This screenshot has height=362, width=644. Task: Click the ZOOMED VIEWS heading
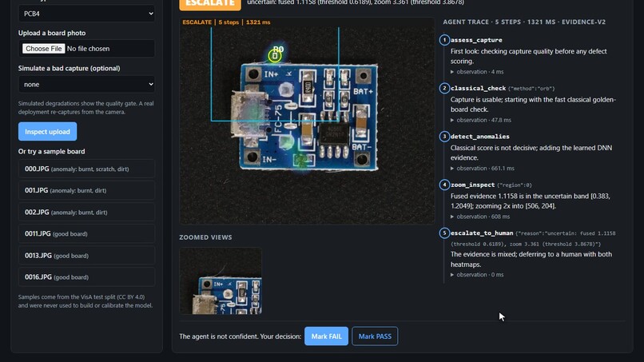pyautogui.click(x=205, y=237)
